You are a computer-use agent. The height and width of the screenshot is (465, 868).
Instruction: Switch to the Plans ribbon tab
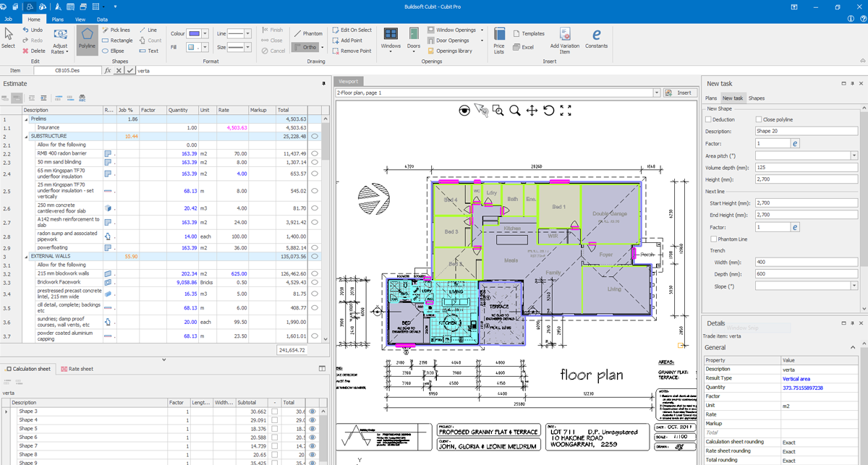point(58,20)
